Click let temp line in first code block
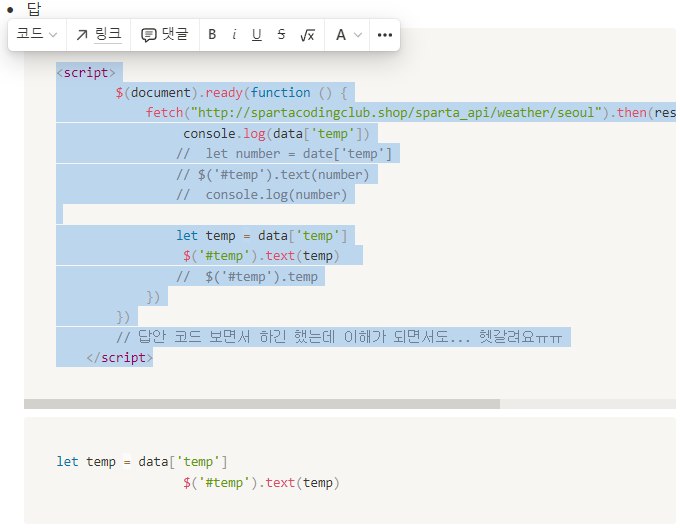The height and width of the screenshot is (529, 680). coord(262,235)
